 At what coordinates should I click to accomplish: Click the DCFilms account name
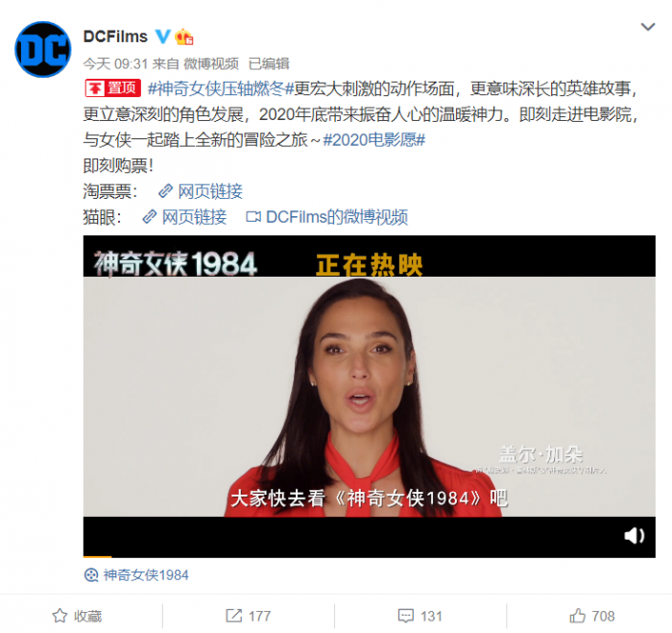[x=115, y=37]
